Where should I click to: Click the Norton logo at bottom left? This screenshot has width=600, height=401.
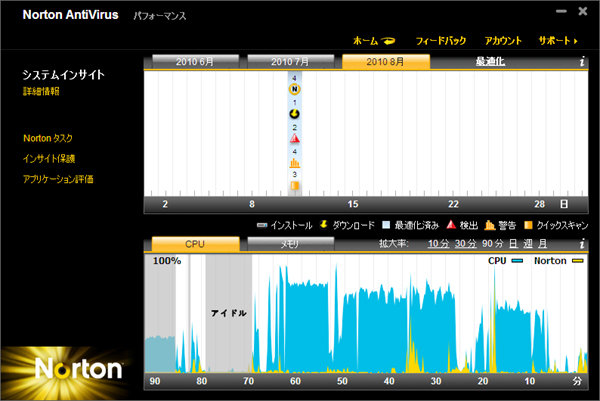coord(78,369)
